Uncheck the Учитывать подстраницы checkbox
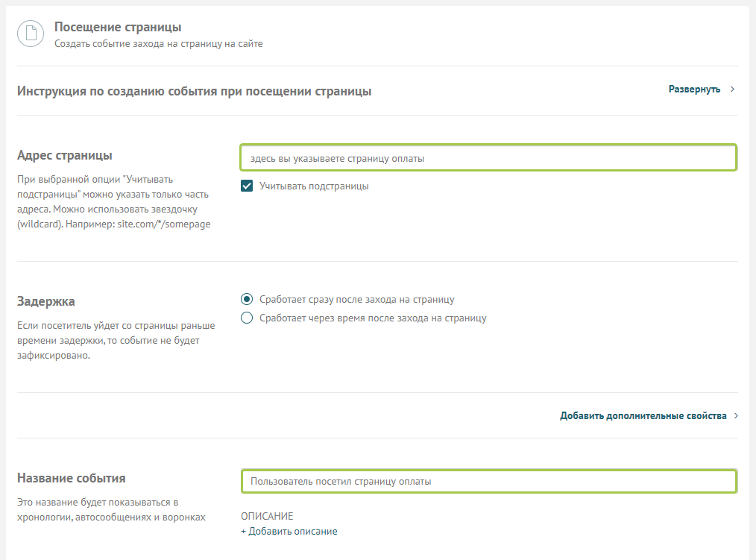756x560 pixels. (247, 186)
